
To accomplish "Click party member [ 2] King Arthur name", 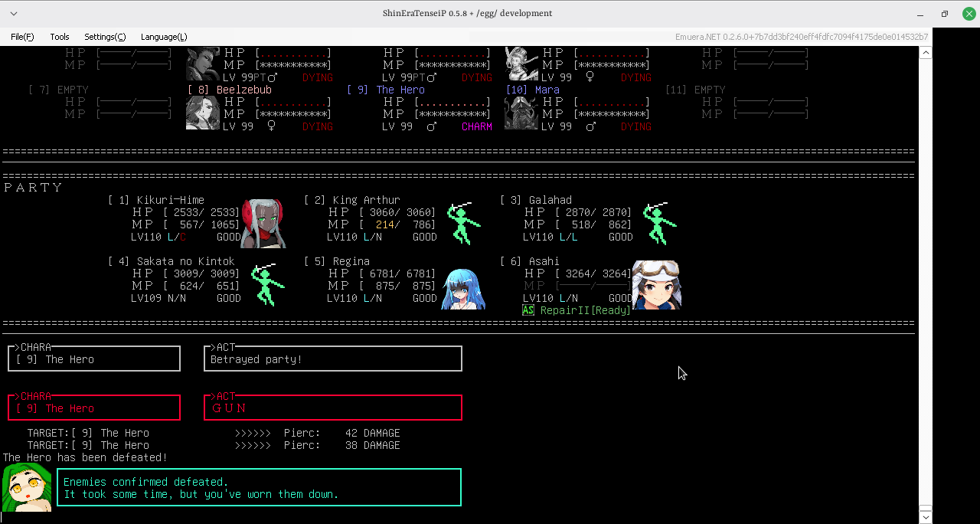I will (352, 200).
